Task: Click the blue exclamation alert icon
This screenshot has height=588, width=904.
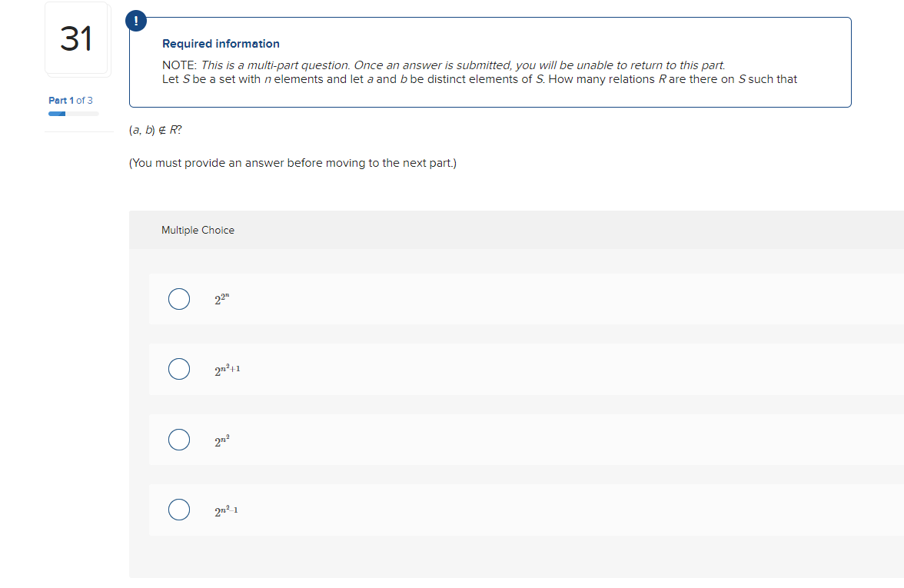Action: (135, 21)
